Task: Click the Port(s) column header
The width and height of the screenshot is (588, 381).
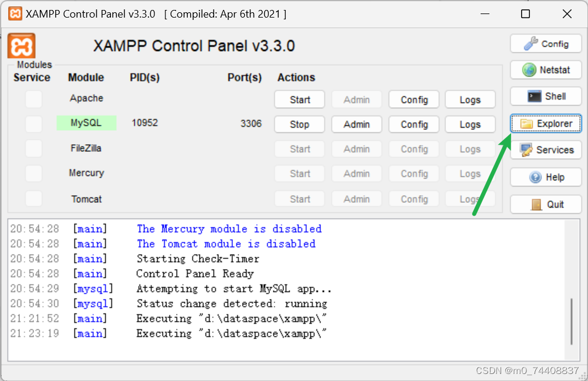Action: coord(245,77)
